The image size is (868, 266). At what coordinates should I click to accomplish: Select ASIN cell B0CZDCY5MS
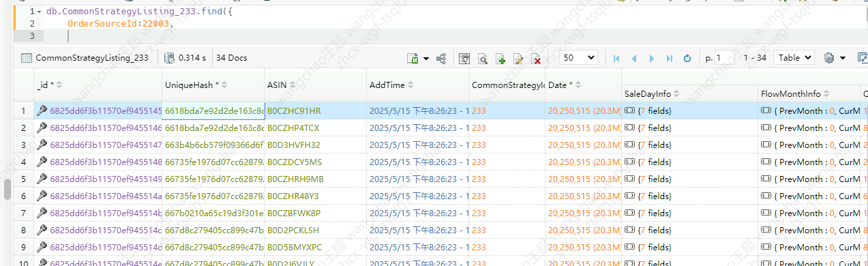coord(316,162)
